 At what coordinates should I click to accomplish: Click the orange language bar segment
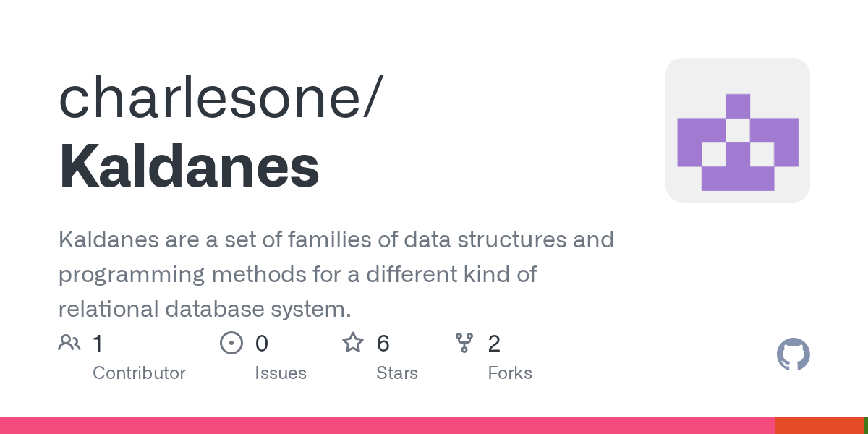819,425
